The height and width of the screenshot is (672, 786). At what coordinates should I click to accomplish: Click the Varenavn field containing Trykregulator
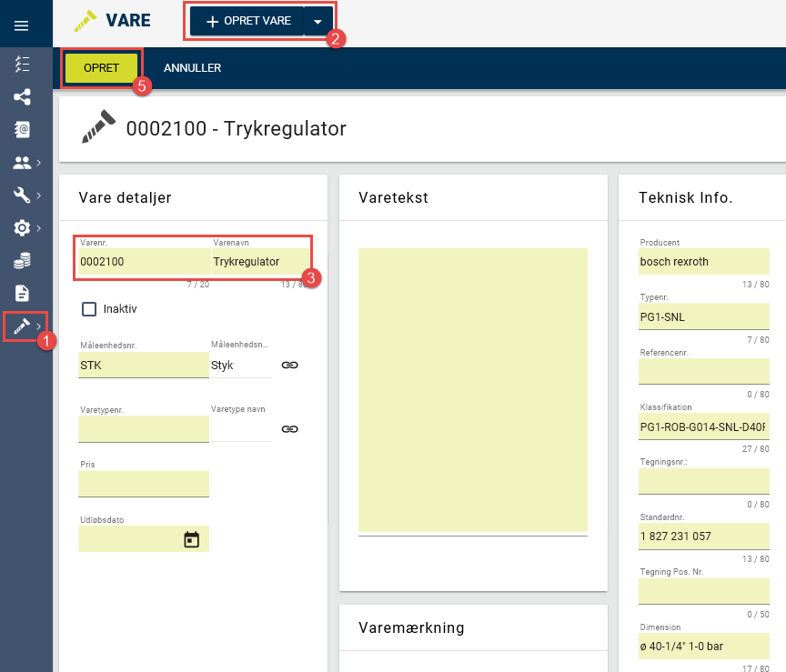(x=261, y=262)
